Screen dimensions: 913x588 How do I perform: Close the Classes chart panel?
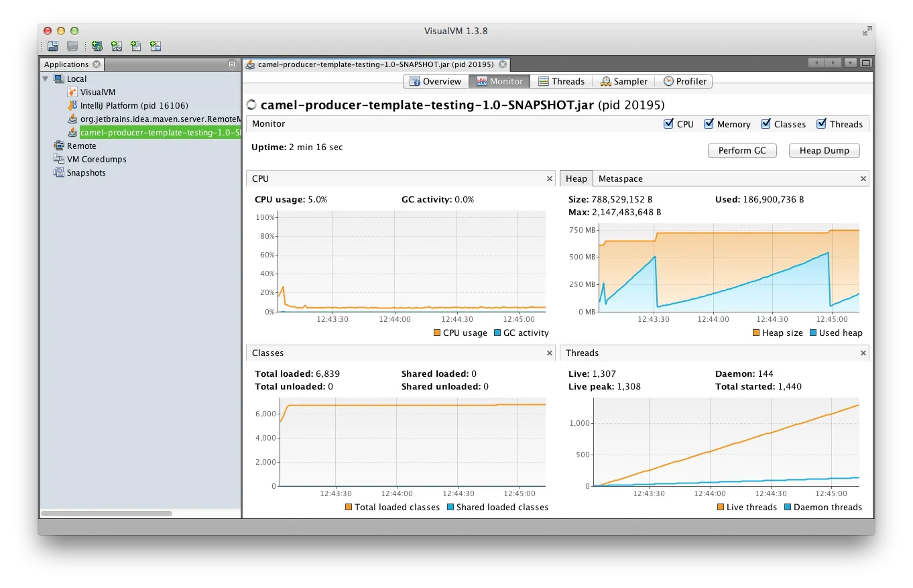(550, 353)
